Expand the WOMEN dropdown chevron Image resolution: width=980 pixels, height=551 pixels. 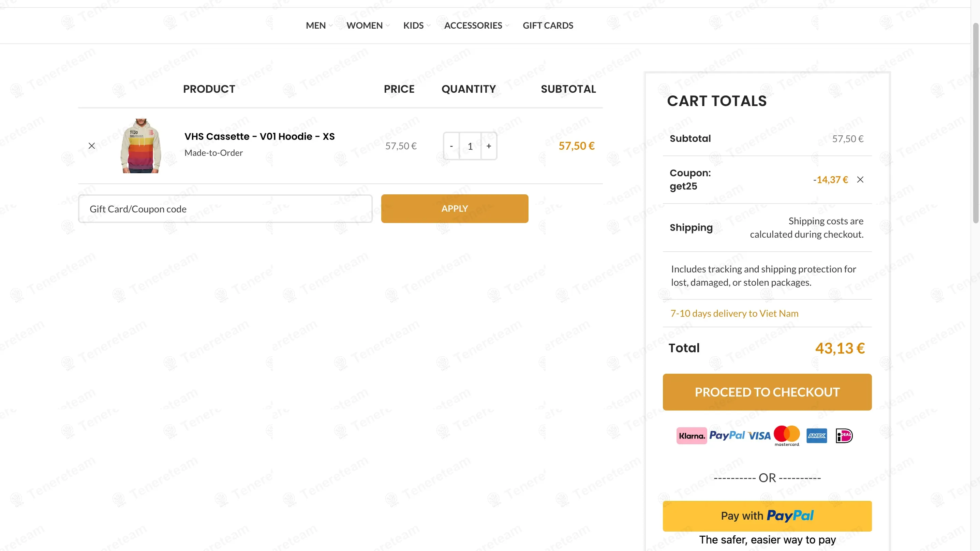pyautogui.click(x=388, y=26)
